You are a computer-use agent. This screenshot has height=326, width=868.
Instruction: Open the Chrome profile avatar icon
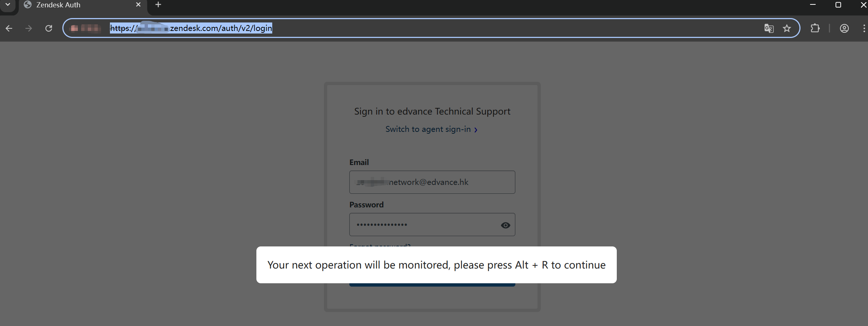click(x=844, y=28)
